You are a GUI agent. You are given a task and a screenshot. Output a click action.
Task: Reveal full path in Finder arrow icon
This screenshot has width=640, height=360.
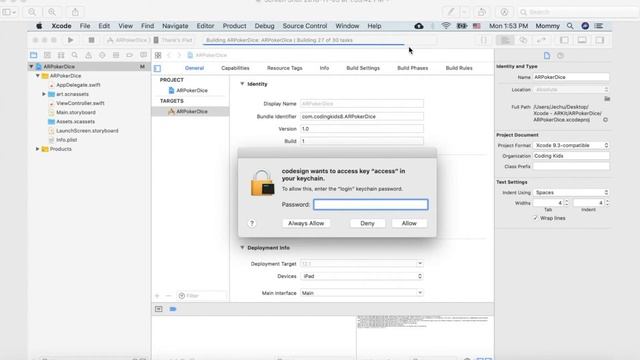605,120
